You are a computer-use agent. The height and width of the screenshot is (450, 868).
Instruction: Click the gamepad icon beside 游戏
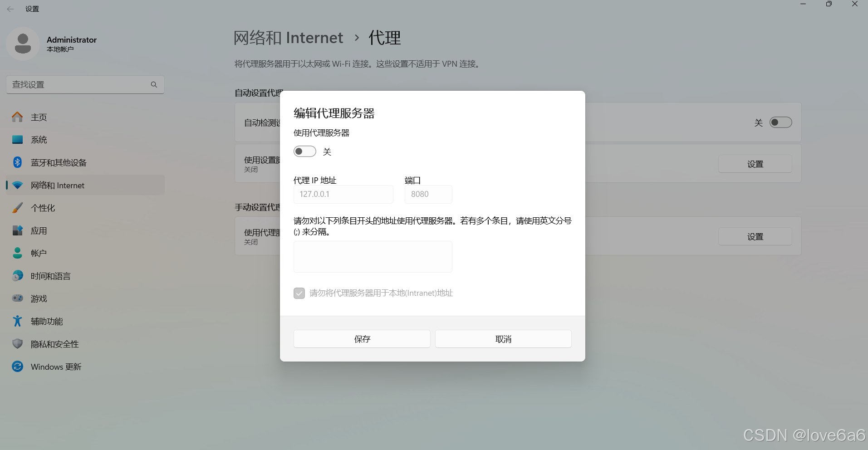tap(17, 298)
